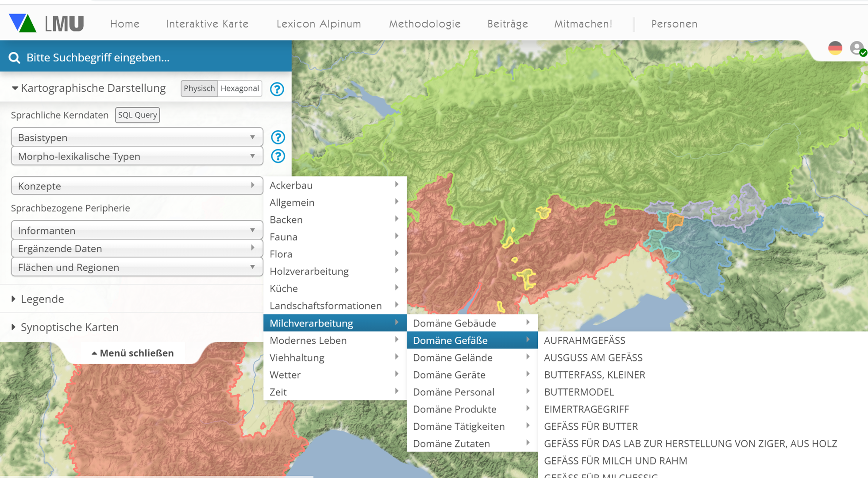Expand the Synoptische Karten section

click(14, 327)
